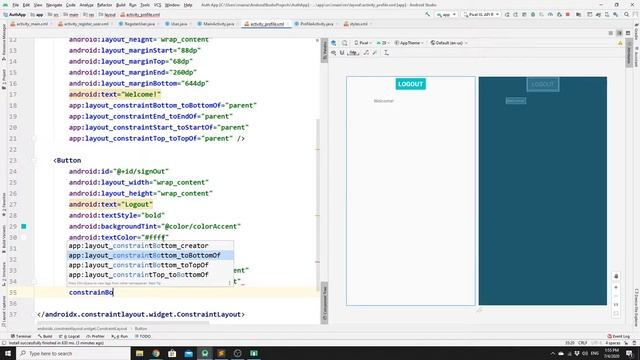This screenshot has width=640, height=360.
Task: Open Palette side panel tab
Action: 325,51
